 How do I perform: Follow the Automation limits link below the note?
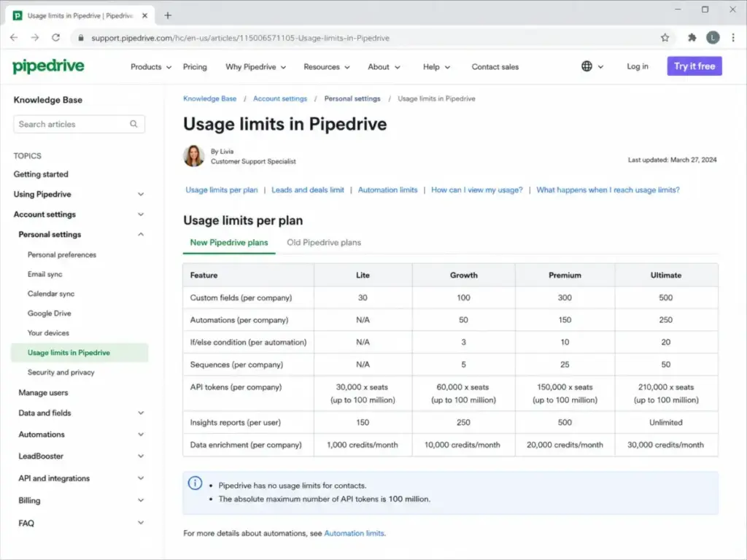click(x=354, y=533)
